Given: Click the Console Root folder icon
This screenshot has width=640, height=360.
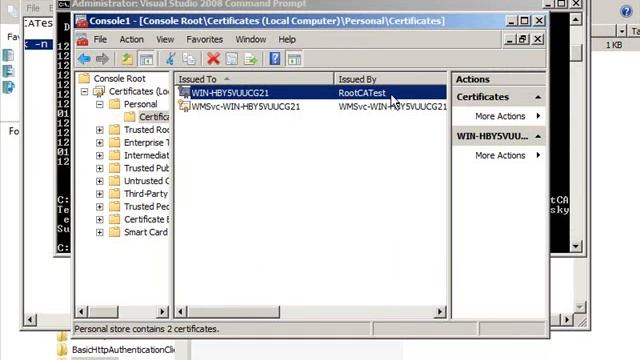Looking at the screenshot, I should click(84, 78).
